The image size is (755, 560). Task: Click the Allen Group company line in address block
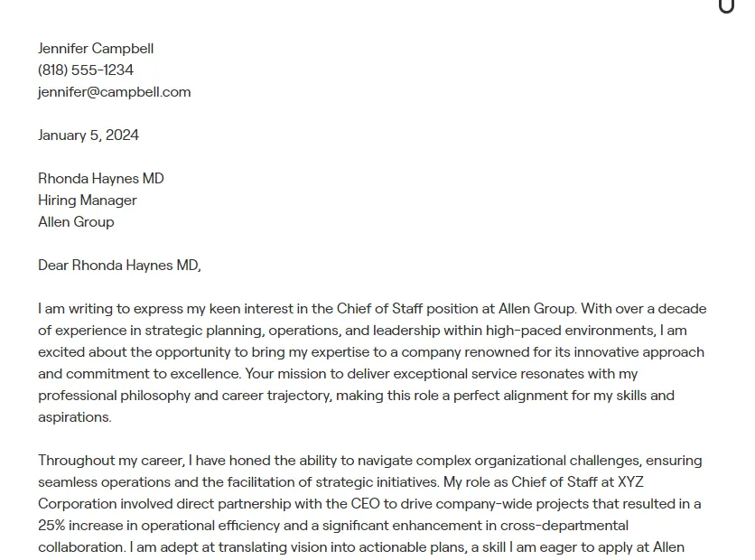click(76, 222)
